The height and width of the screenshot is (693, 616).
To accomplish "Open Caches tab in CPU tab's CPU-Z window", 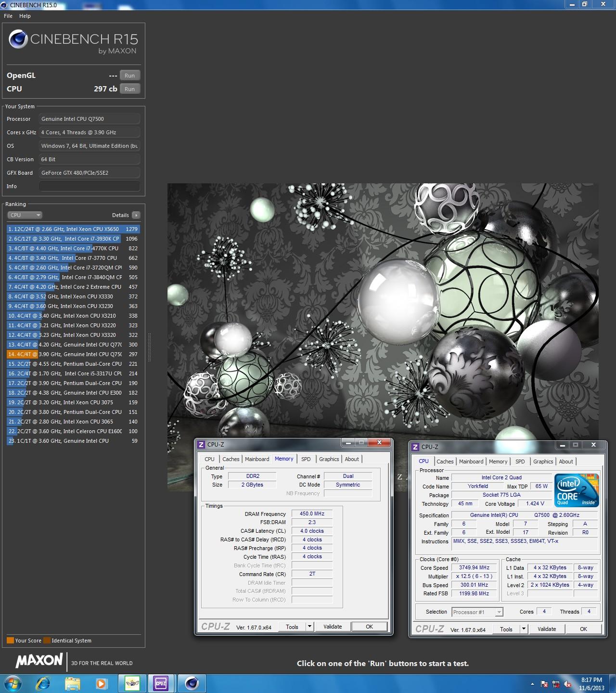I will click(x=445, y=462).
